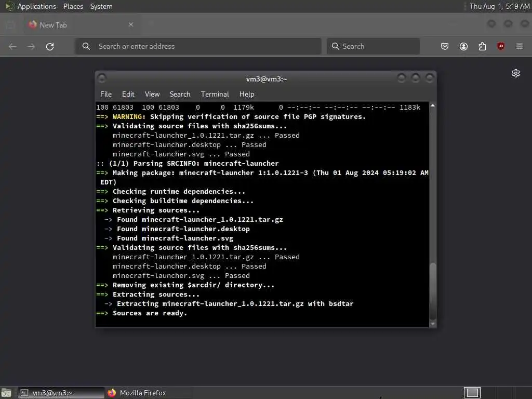This screenshot has height=399, width=532.
Task: Click the WARNING: Skipping verification line
Action: (x=231, y=117)
